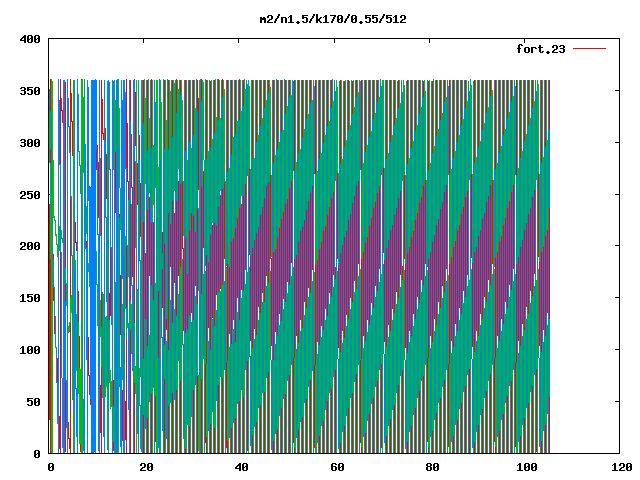640x480 pixels.
Task: Click y-axis label 400
Action: (x=30, y=39)
